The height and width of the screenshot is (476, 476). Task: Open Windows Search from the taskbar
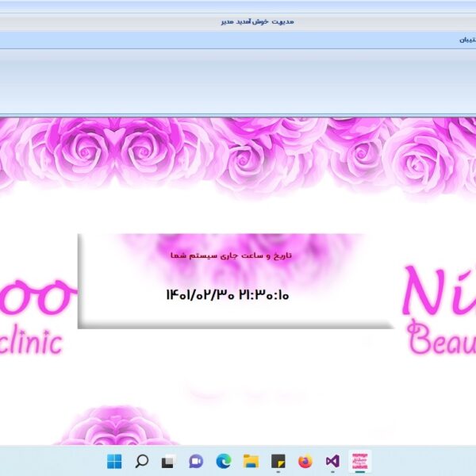[x=142, y=461]
